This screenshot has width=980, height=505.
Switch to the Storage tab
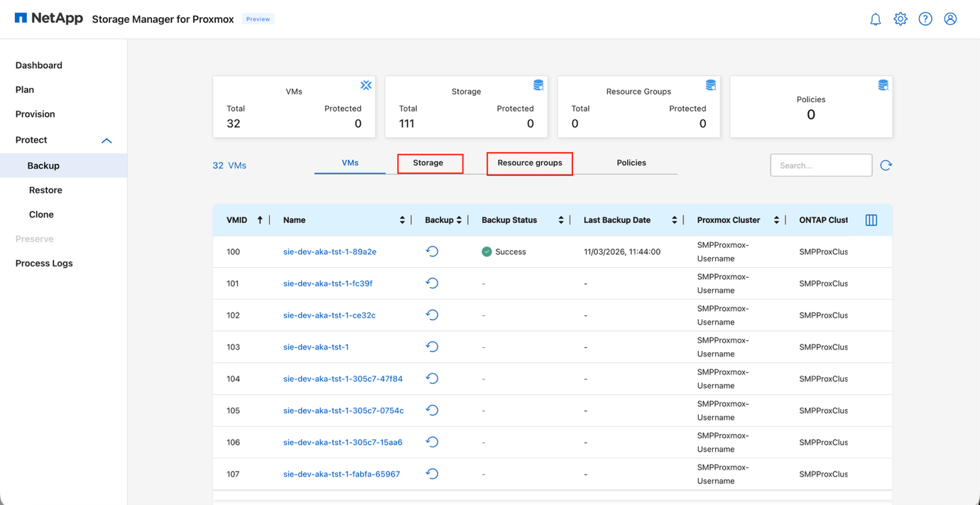[428, 163]
